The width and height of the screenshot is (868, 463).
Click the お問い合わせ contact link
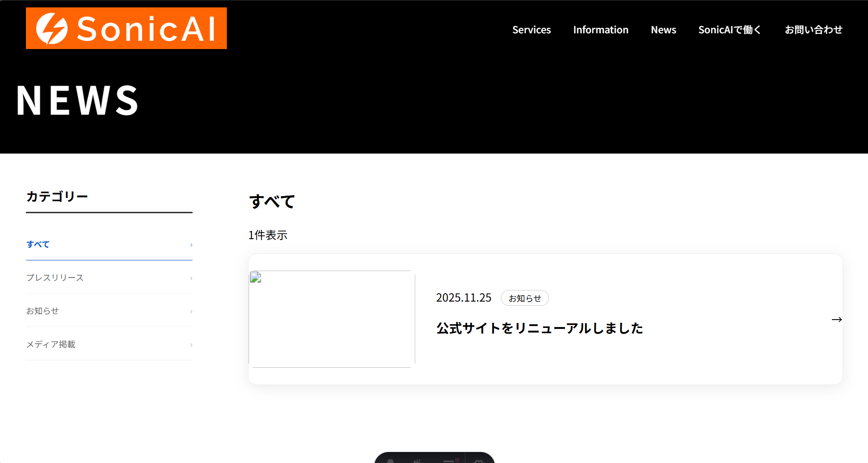813,30
